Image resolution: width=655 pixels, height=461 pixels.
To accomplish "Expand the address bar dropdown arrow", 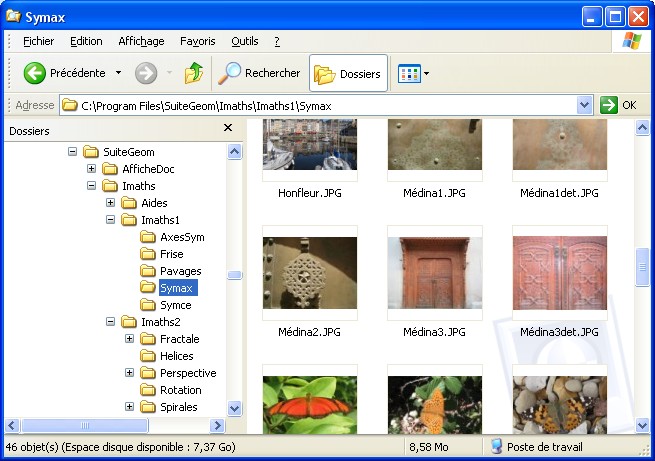I will point(585,105).
